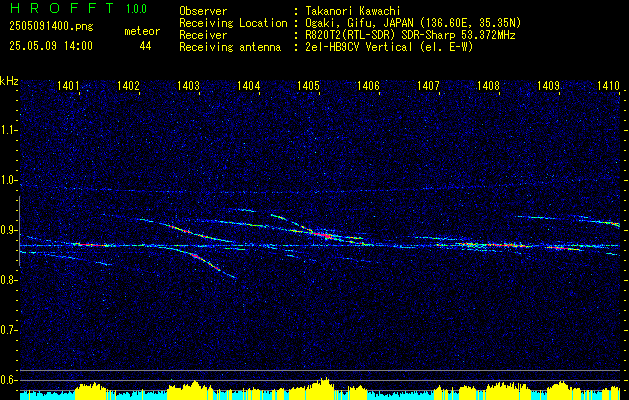Click the 1402 time marker
Image resolution: width=629 pixels, height=400 pixels.
click(x=128, y=85)
